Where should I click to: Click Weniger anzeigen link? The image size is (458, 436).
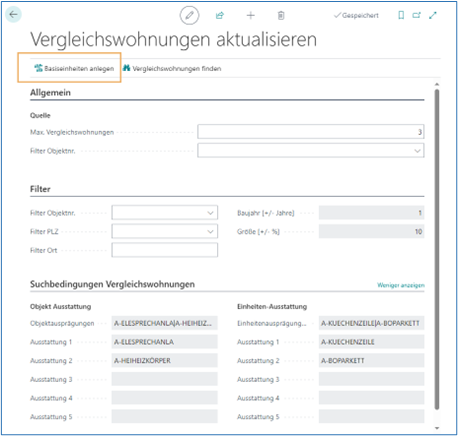click(401, 285)
